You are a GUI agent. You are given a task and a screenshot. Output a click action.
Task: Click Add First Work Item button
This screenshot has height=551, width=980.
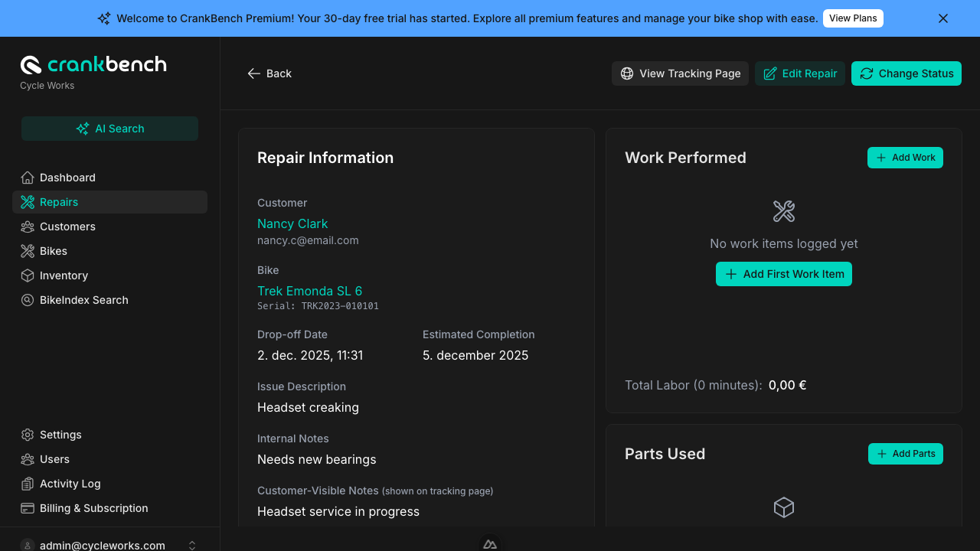point(783,274)
